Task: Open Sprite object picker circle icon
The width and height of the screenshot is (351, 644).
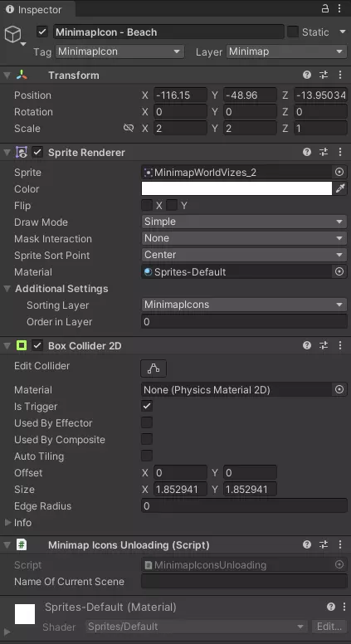Action: pyautogui.click(x=339, y=172)
